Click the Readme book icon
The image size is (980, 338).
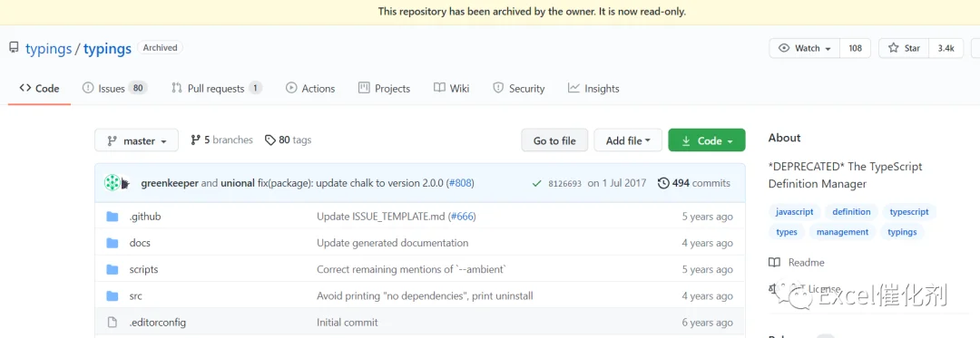point(774,263)
